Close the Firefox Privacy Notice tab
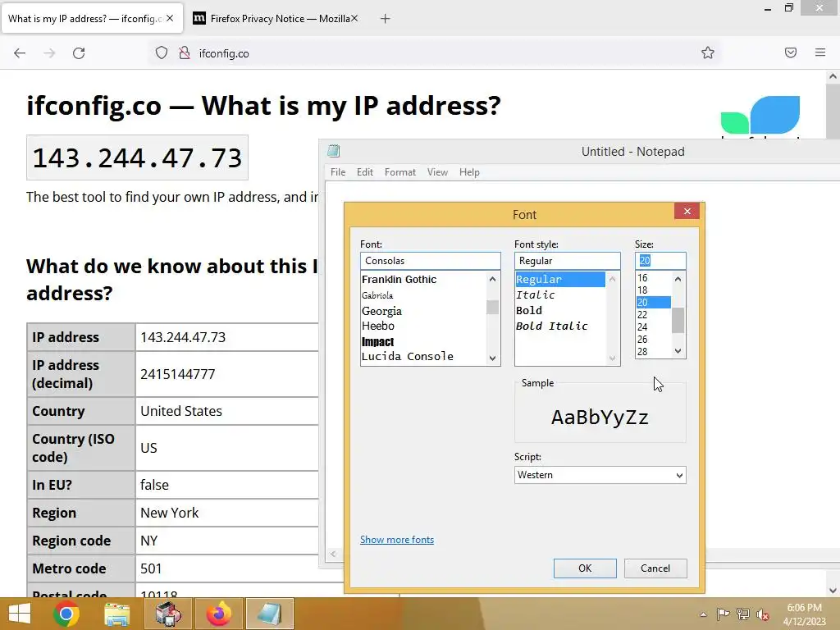The image size is (840, 630). [354, 18]
